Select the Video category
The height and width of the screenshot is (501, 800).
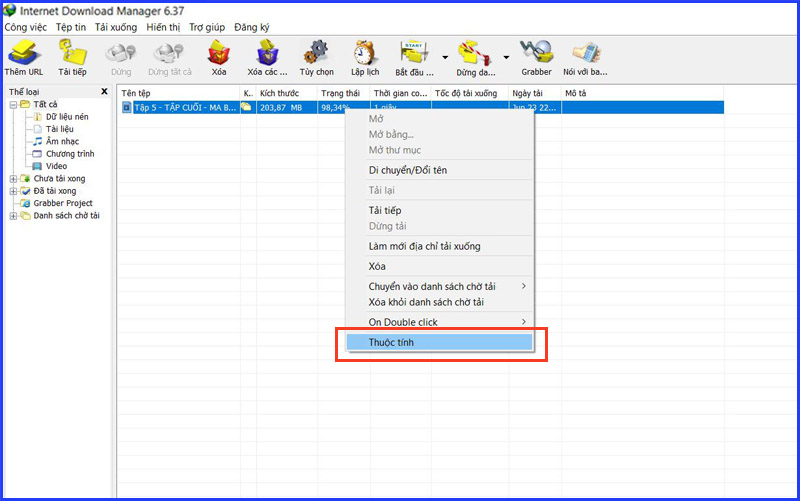(56, 166)
